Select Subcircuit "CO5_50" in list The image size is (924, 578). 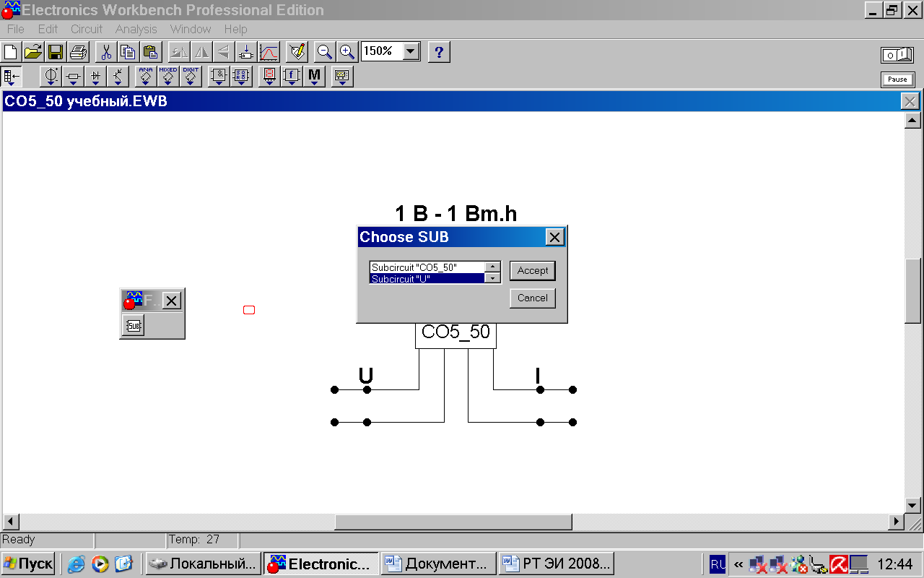pos(427,267)
